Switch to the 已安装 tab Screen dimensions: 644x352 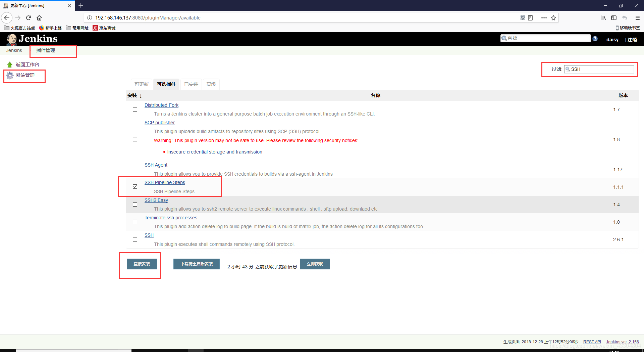coord(191,84)
